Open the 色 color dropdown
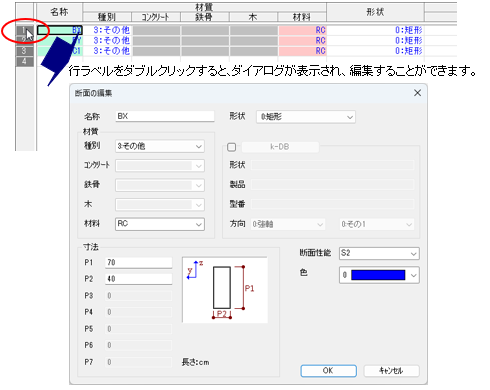This screenshot has width=490, height=390. (379, 275)
